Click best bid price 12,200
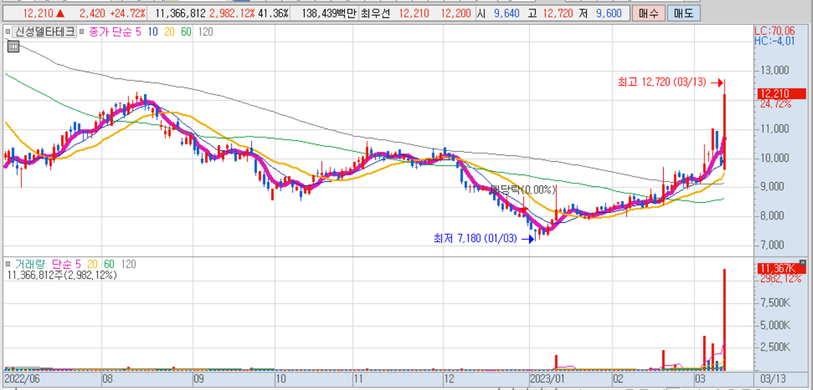The image size is (813, 390). tap(456, 13)
